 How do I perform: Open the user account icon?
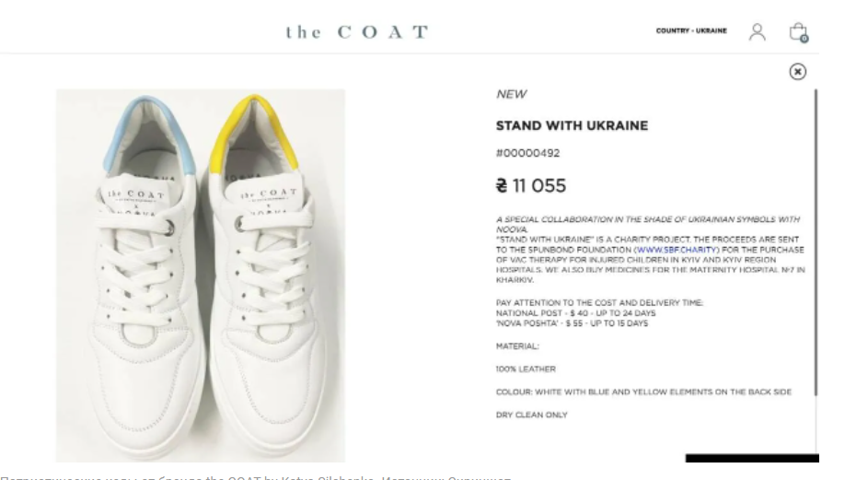click(x=757, y=32)
